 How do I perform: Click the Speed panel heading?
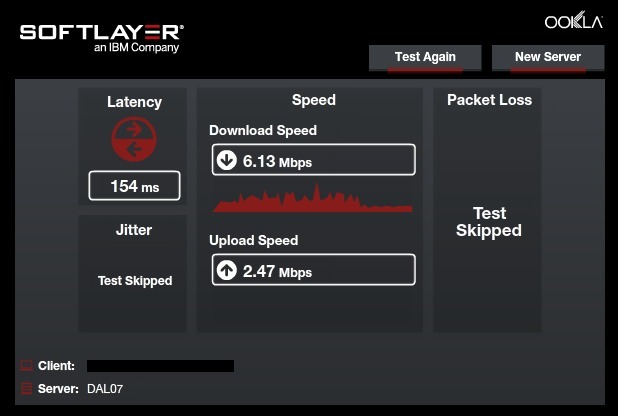point(314,100)
